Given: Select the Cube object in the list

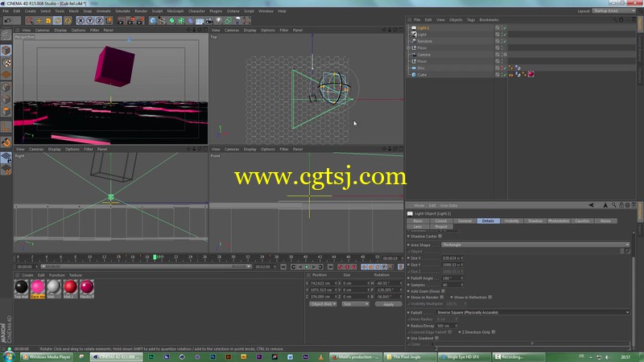Looking at the screenshot, I should click(x=422, y=75).
